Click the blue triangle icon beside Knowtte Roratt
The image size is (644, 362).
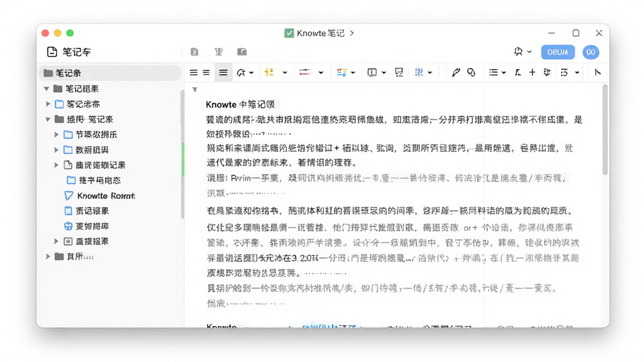[x=69, y=196]
